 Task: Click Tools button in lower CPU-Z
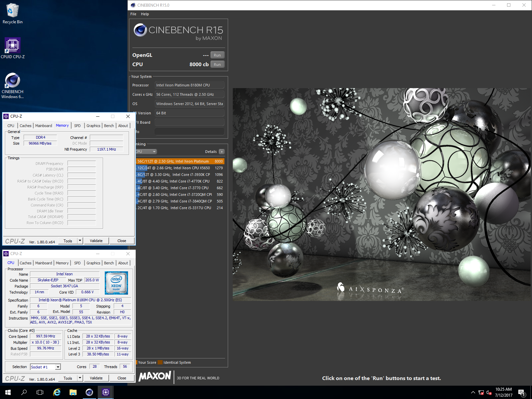(x=68, y=378)
